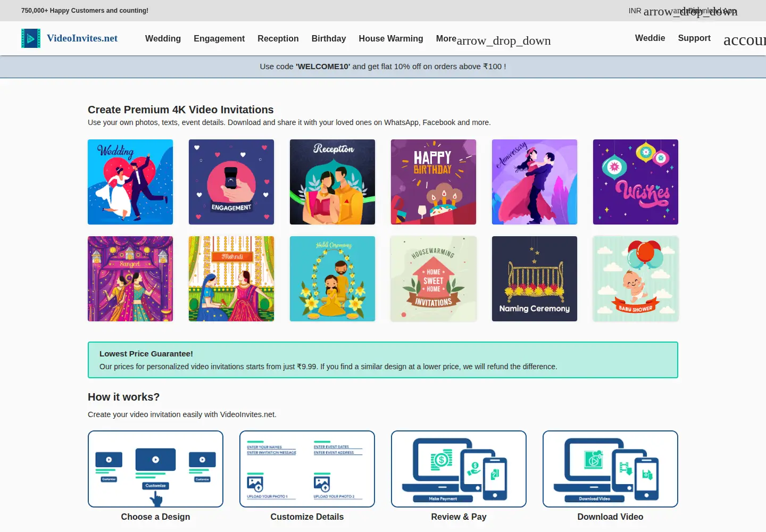Expand the More navigation dropdown
Screen dimensions: 766x532
(x=493, y=39)
